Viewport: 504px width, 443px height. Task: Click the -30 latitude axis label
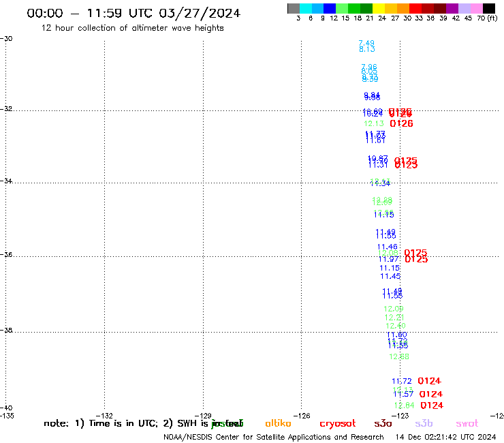[x=6, y=39]
